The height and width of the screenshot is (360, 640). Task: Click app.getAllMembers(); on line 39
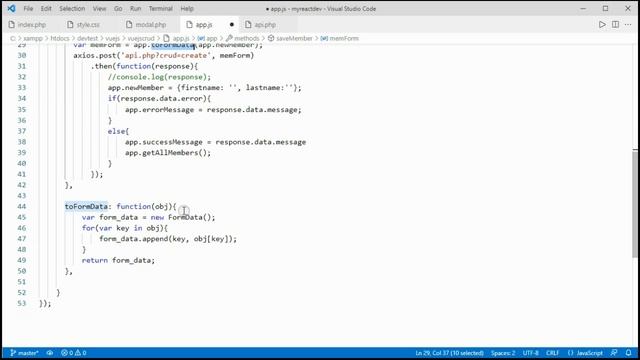pyautogui.click(x=168, y=153)
